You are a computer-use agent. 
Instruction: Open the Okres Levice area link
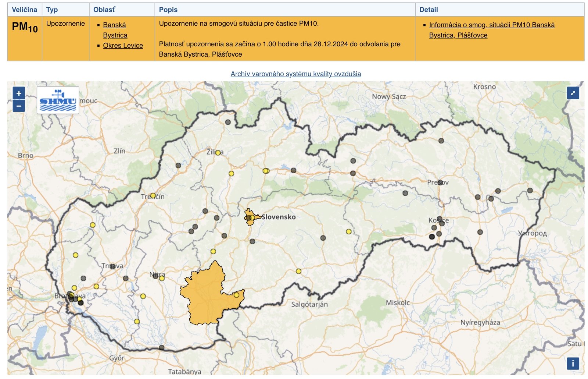coord(123,45)
